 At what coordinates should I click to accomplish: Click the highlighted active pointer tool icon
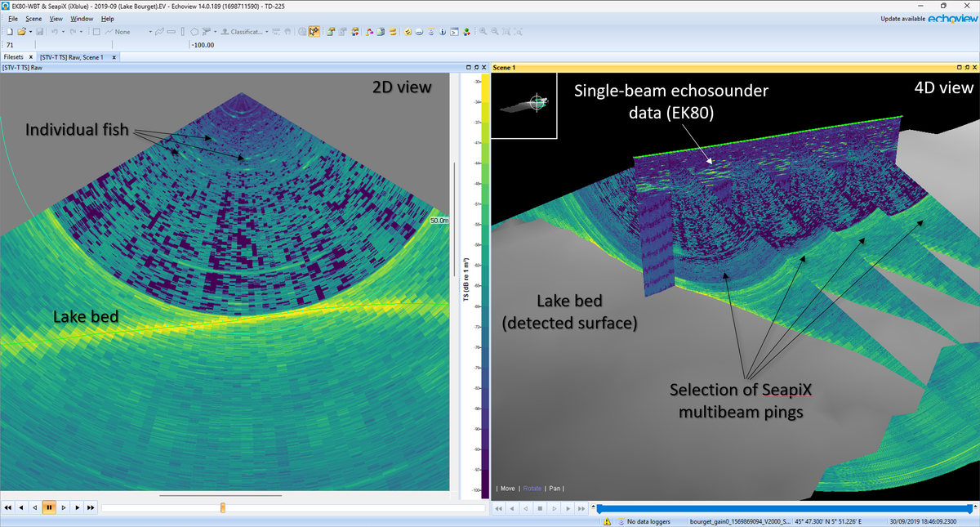314,31
